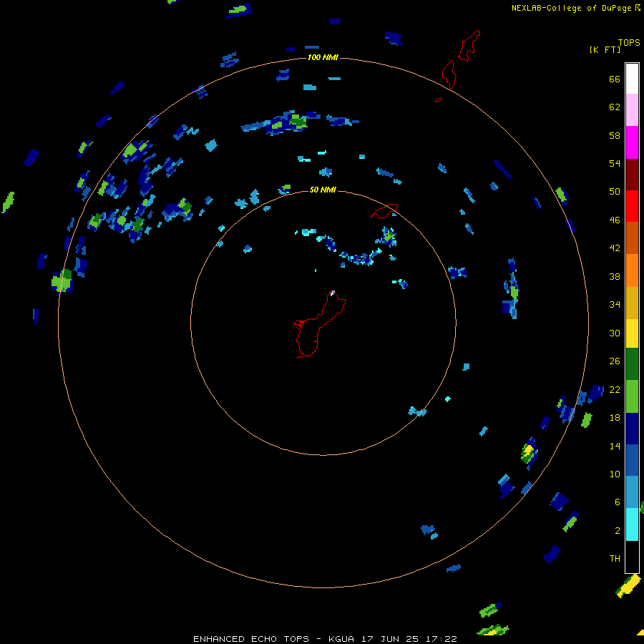Click the "66" legend value
Screen dimensions: 644x644
[615, 79]
